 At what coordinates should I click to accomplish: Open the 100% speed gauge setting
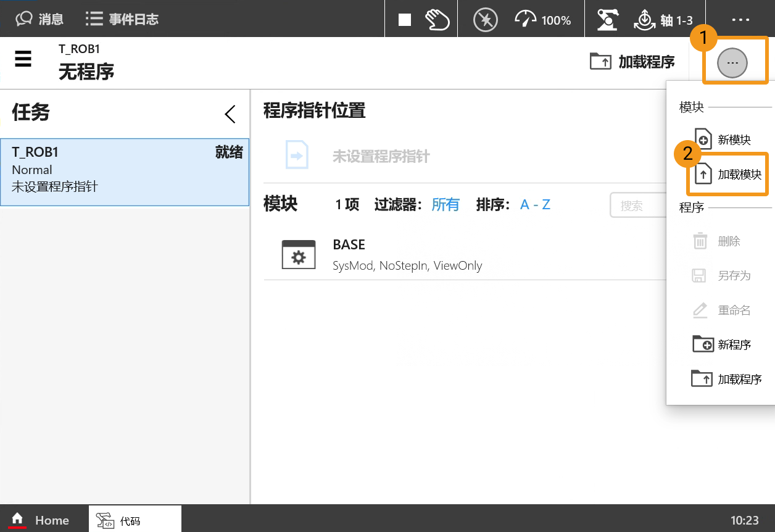pyautogui.click(x=543, y=20)
